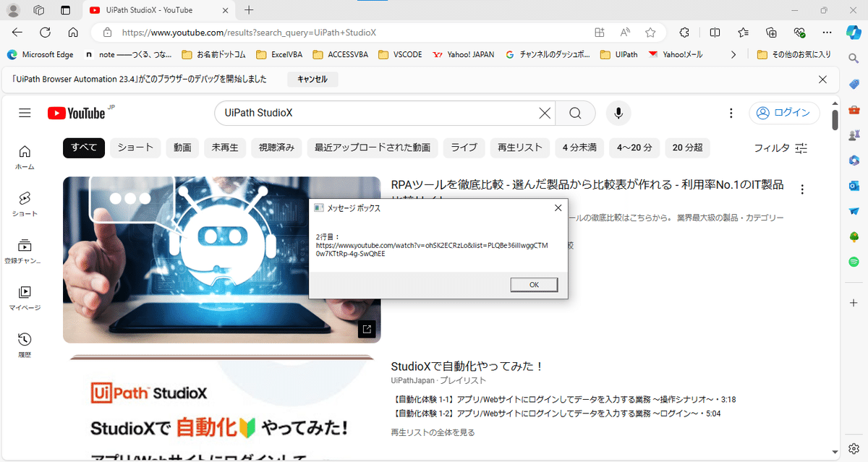Open Copilot icon in Edge sidebar
The height and width of the screenshot is (462, 868).
[x=854, y=33]
